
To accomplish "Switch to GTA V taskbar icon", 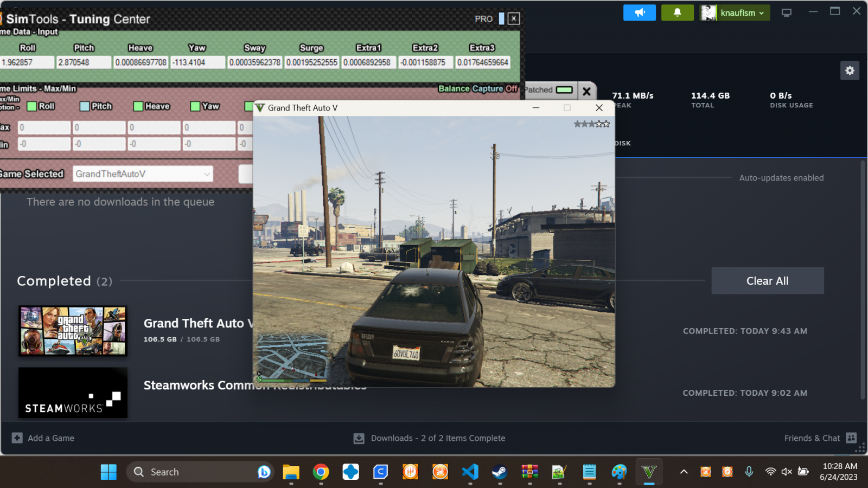I will tap(649, 472).
